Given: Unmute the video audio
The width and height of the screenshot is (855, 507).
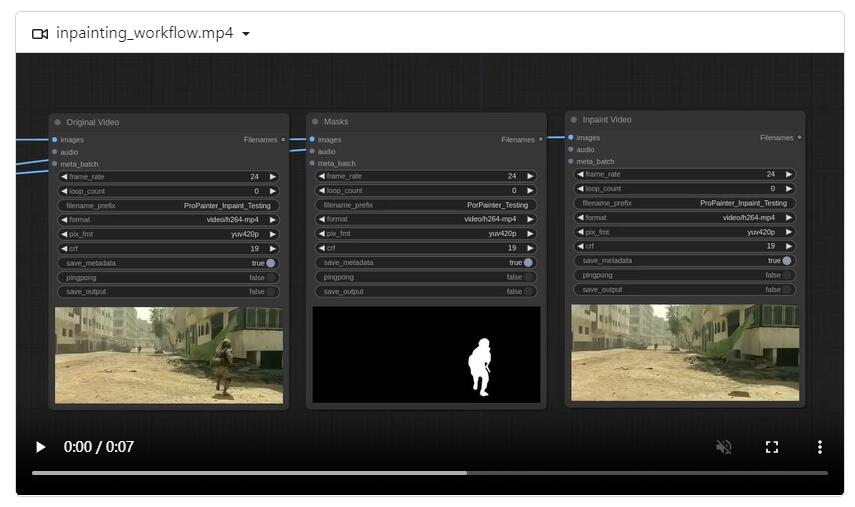Looking at the screenshot, I should pyautogui.click(x=724, y=447).
